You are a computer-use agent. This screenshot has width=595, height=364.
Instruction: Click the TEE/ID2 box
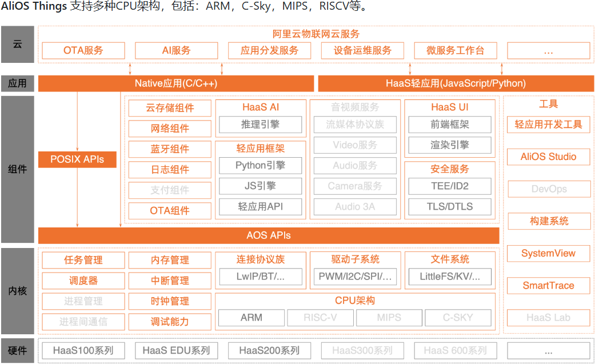pos(450,186)
